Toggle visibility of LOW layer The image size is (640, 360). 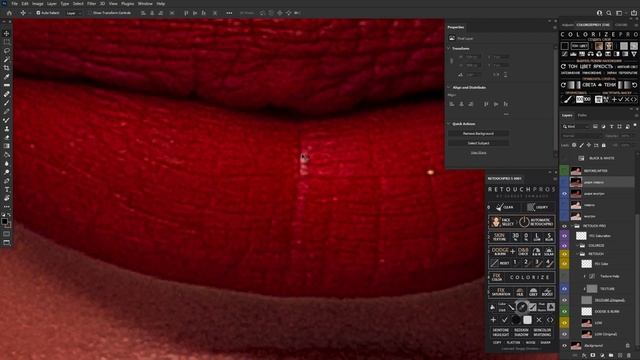coord(564,323)
